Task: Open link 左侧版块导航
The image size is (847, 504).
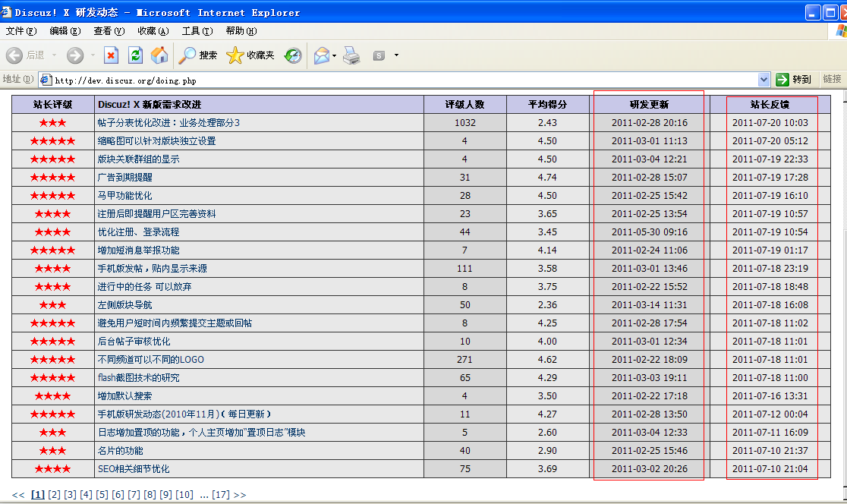Action: tap(124, 305)
